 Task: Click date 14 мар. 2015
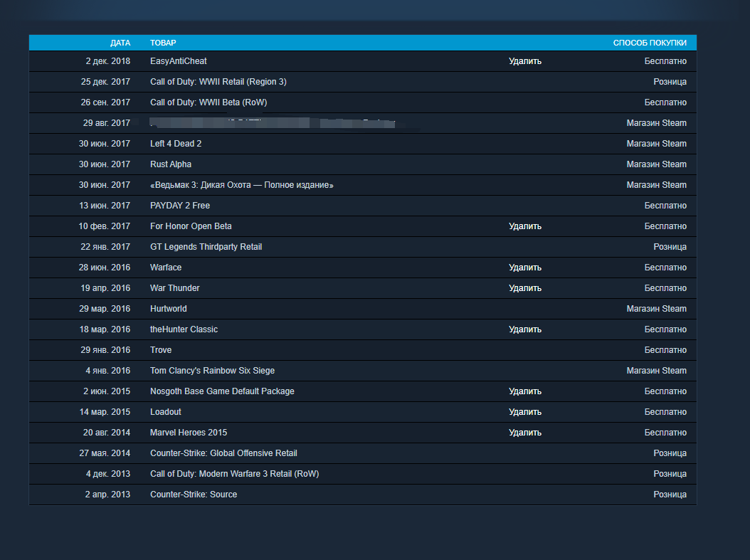point(105,412)
